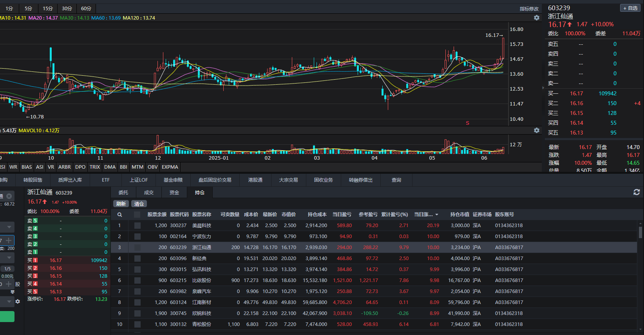Click the plus icon in the price input
Screen dimensions: 644x335
[9, 240]
